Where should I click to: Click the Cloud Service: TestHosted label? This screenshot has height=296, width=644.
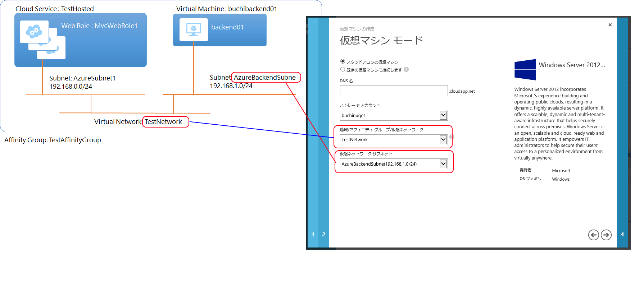55,9
